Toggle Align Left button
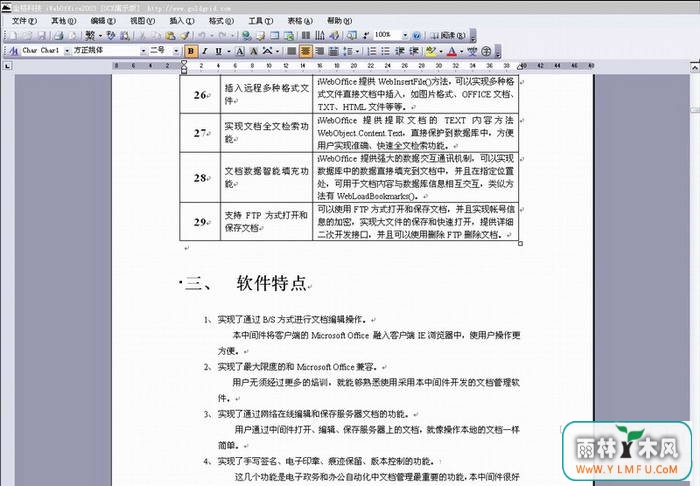Screen dimensions: 700x486 (292, 51)
